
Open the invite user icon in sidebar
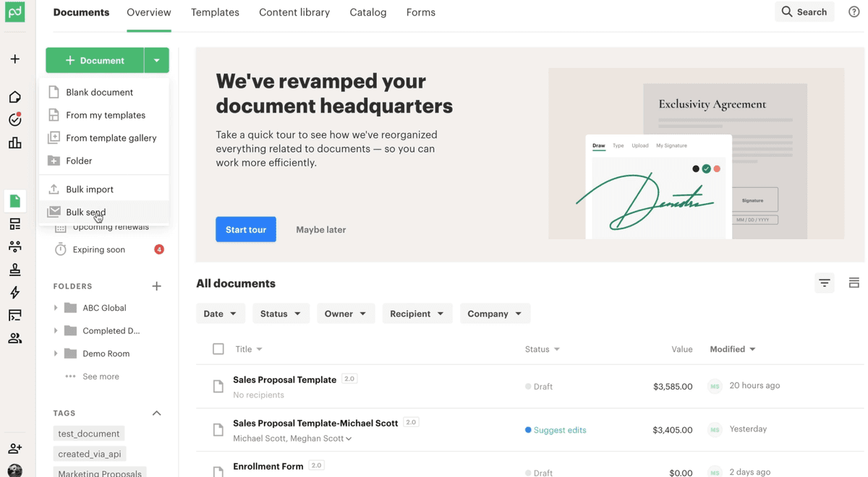coord(14,449)
